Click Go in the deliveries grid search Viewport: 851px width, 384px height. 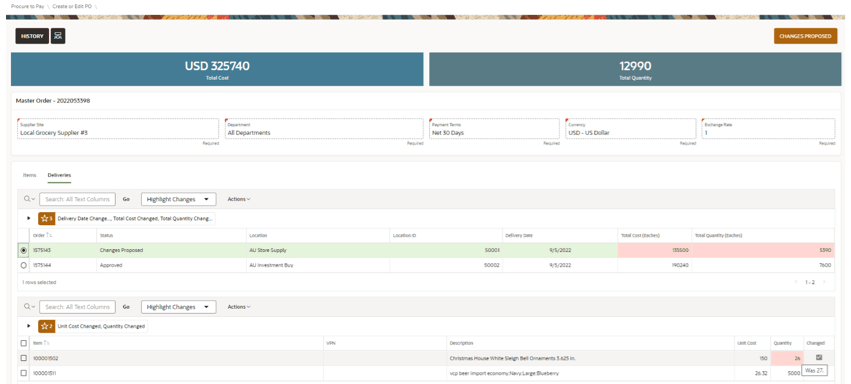[x=126, y=199]
